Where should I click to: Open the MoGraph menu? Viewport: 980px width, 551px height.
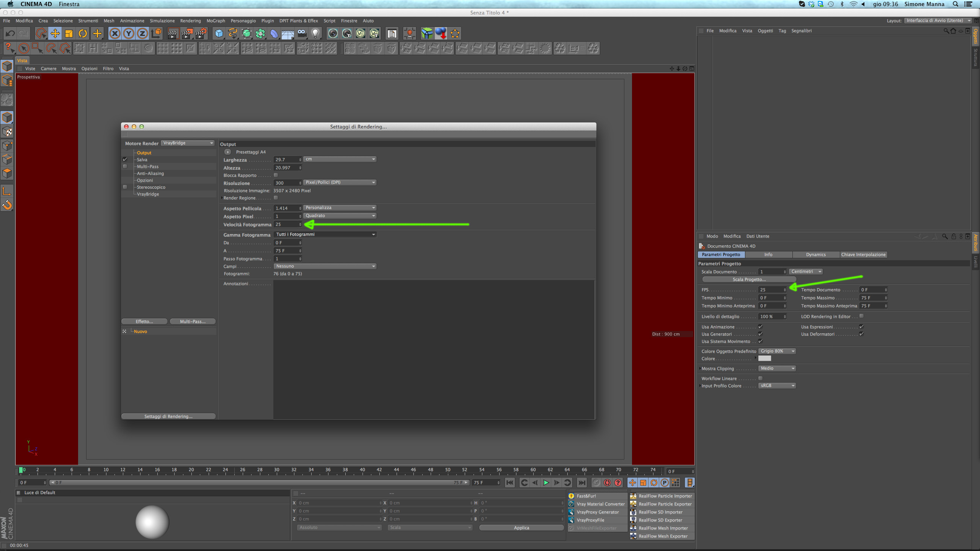[x=216, y=21]
